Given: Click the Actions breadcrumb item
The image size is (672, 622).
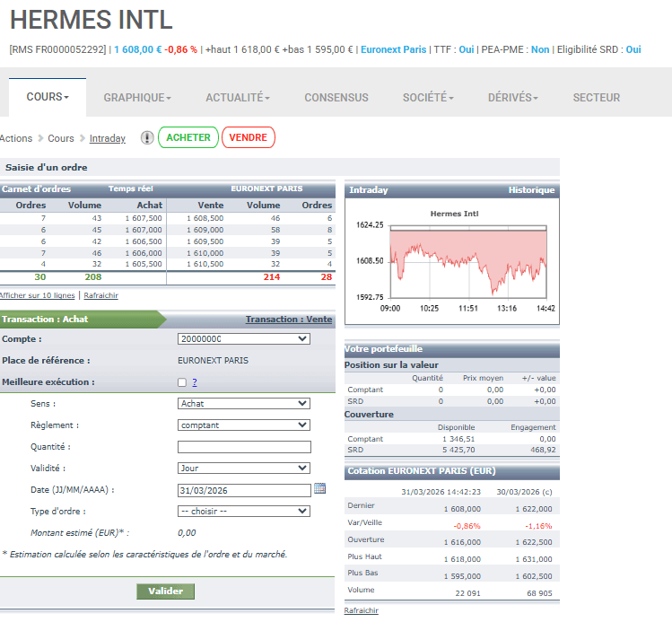Looking at the screenshot, I should (16, 138).
